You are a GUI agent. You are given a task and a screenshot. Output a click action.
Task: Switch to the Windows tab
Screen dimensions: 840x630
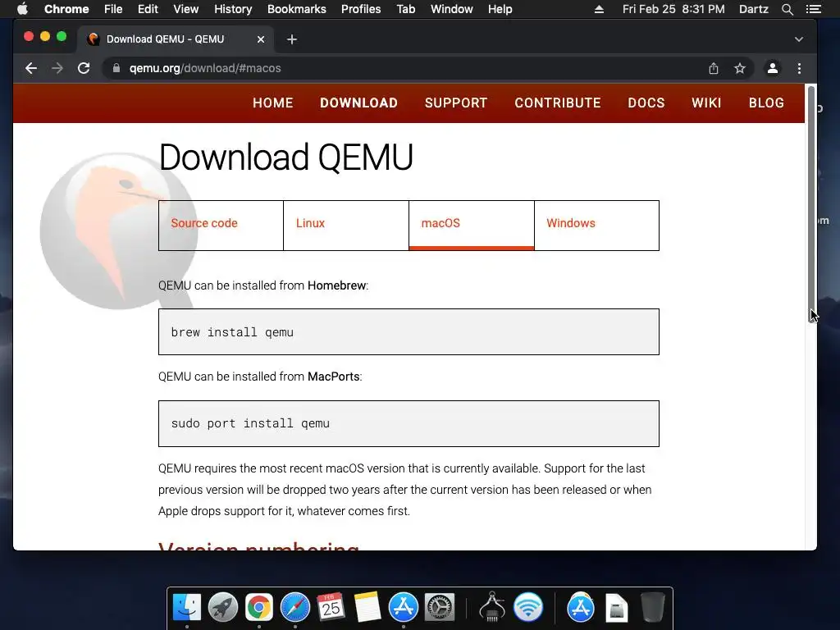click(597, 226)
